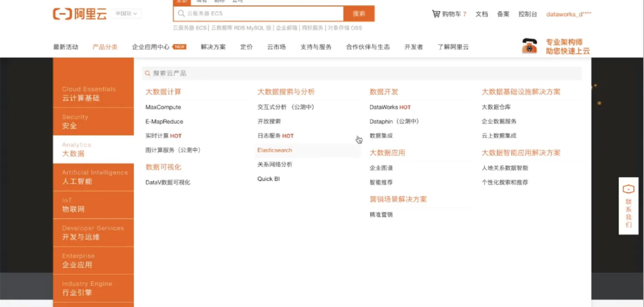Open the Dataphin product link
This screenshot has width=644, height=307.
(394, 121)
